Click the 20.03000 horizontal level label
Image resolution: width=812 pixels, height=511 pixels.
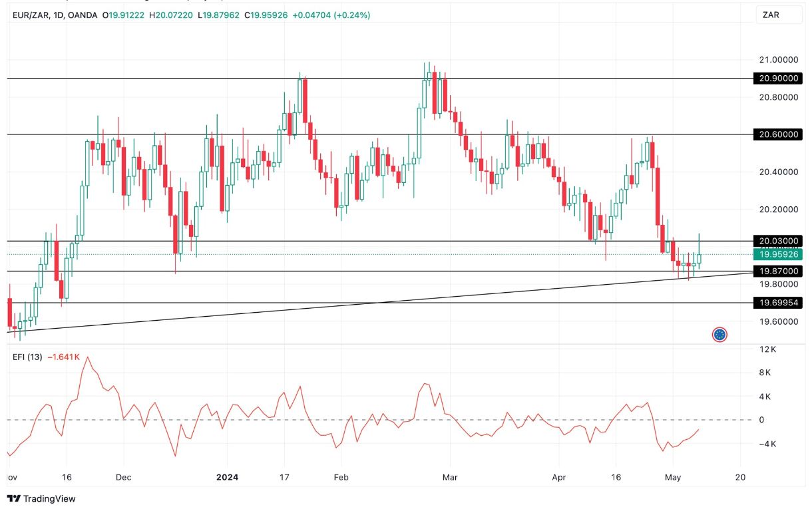[779, 241]
